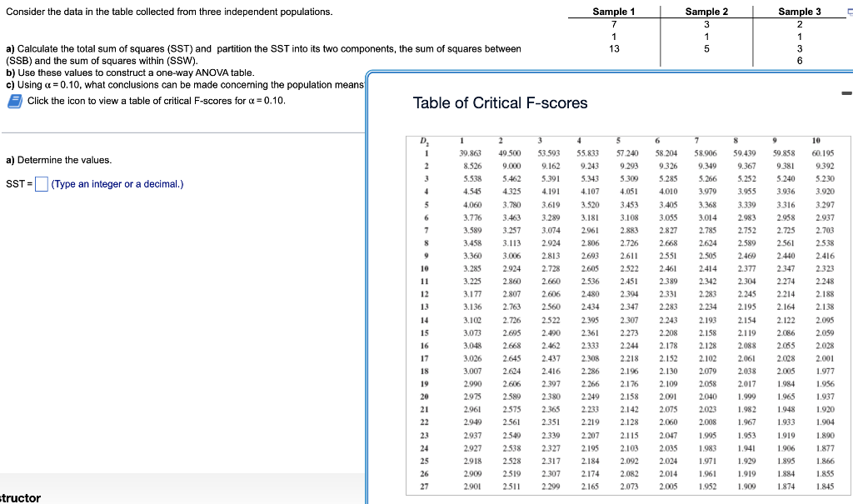Select the Sample 1 column header
Screen dimensions: 853x504
[613, 11]
